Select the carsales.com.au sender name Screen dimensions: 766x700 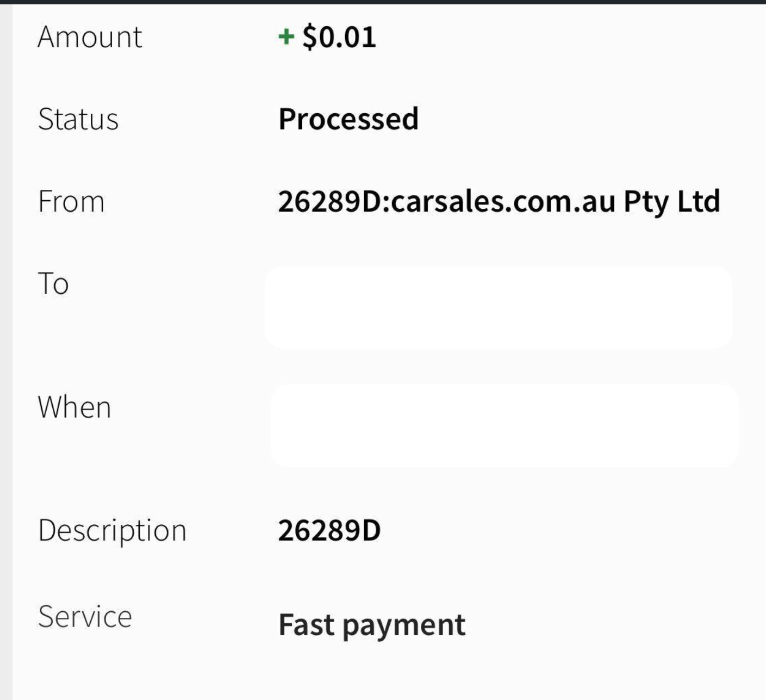502,201
